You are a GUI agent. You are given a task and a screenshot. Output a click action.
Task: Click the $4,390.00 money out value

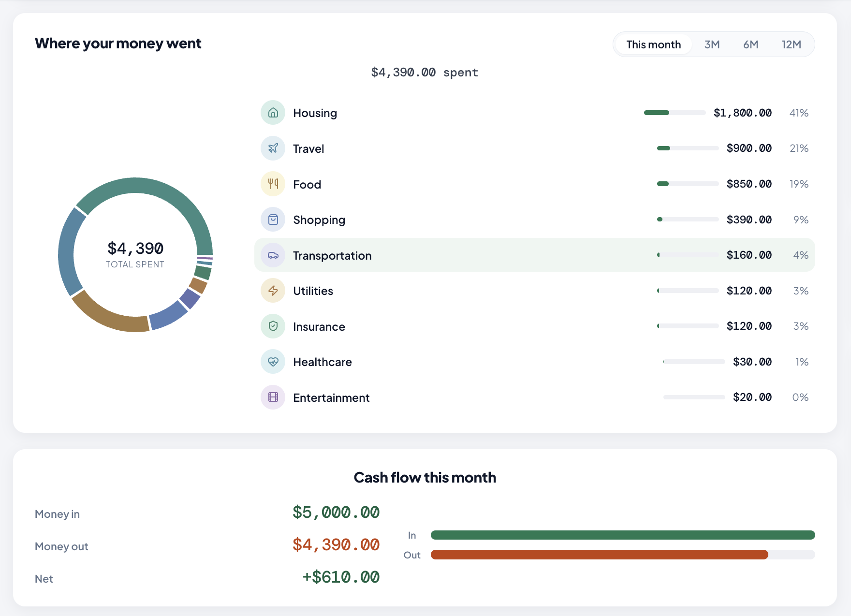point(336,544)
